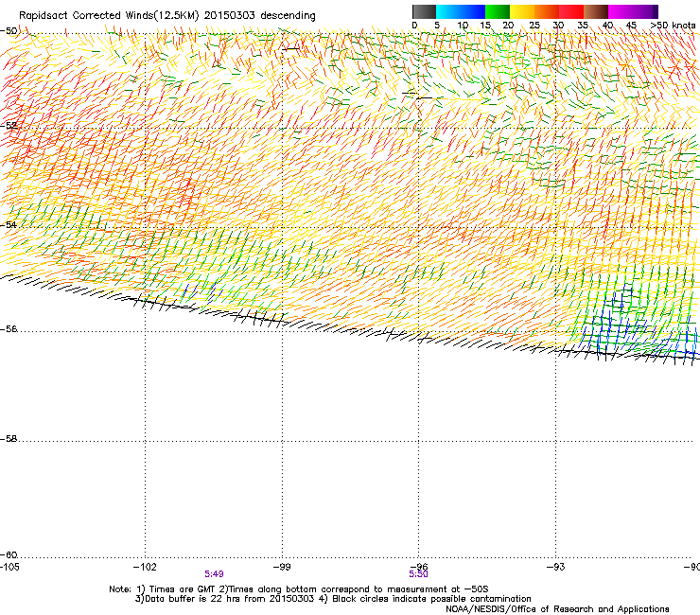Click the longitude label -93

555,567
